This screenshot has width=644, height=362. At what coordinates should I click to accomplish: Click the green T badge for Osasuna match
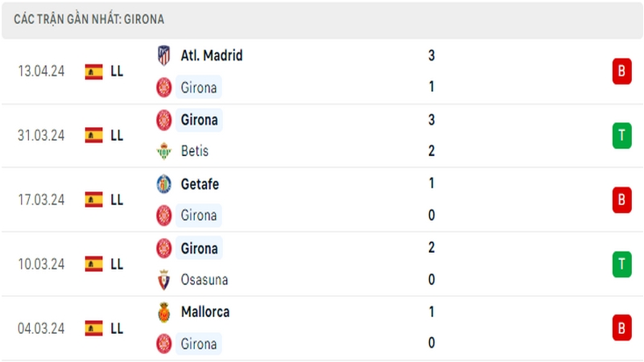pyautogui.click(x=621, y=264)
